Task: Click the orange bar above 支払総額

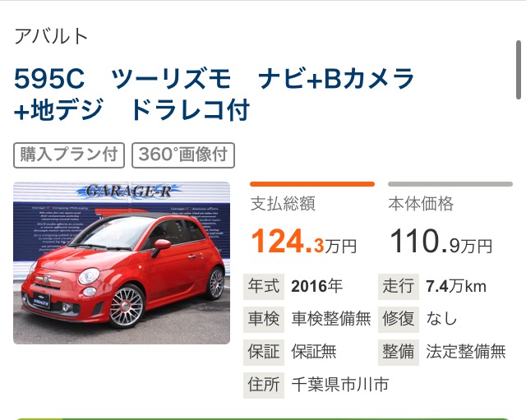Action: point(312,184)
